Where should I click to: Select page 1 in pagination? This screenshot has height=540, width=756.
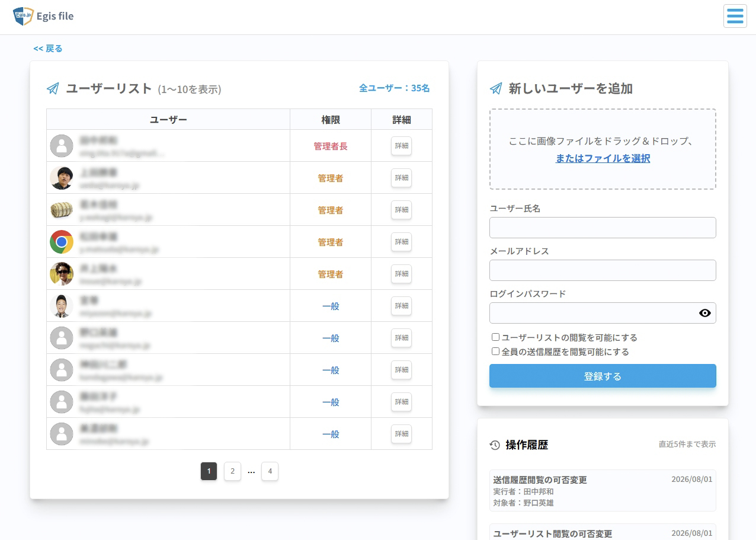(209, 471)
